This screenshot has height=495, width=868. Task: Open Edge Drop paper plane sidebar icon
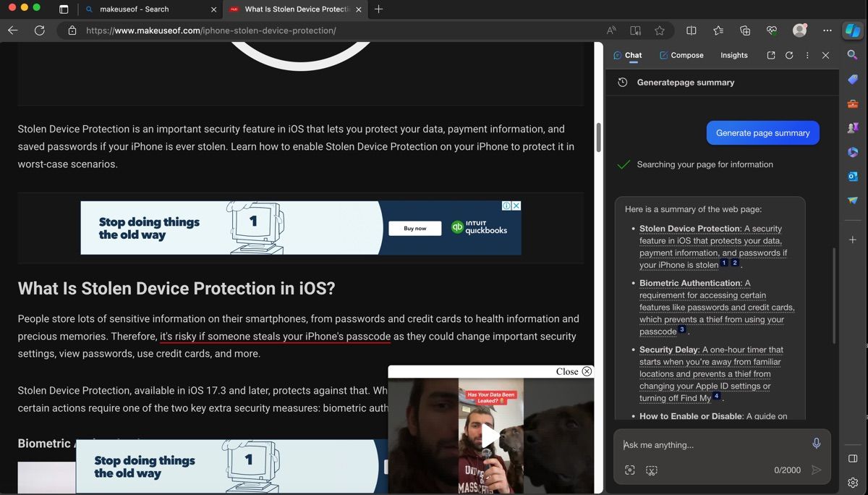852,200
